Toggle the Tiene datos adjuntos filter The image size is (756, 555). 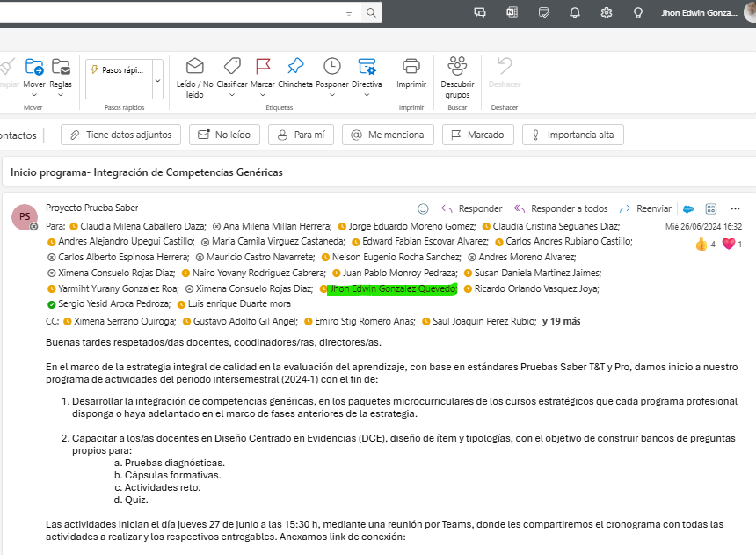(121, 135)
